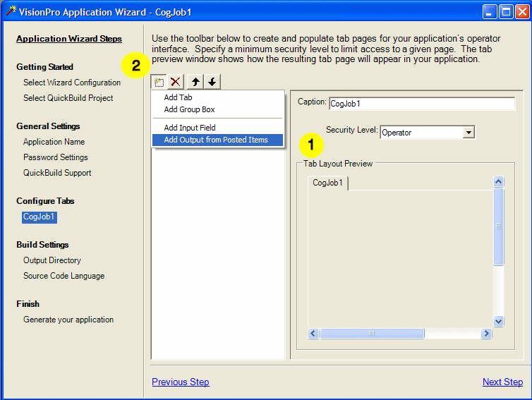Viewport: 532px width, 400px height.
Task: Click the wizard wand title bar icon
Action: tap(11, 11)
